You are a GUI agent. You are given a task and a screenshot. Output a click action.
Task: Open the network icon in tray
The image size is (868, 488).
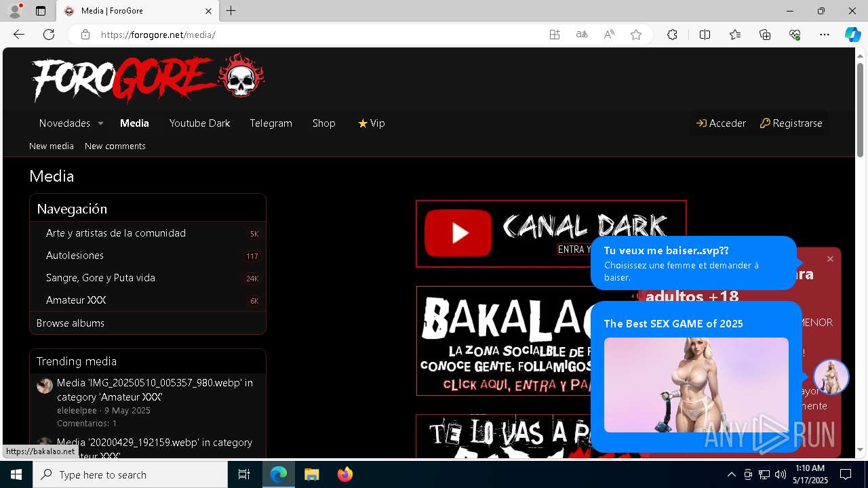(x=764, y=474)
